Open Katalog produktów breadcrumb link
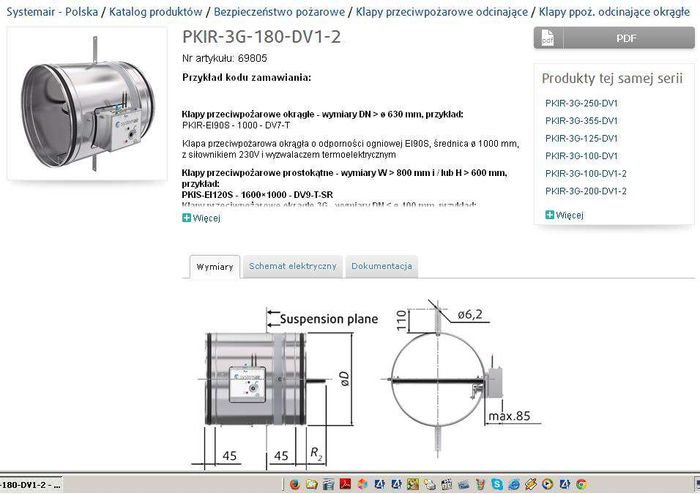The width and height of the screenshot is (700, 494). click(x=156, y=12)
